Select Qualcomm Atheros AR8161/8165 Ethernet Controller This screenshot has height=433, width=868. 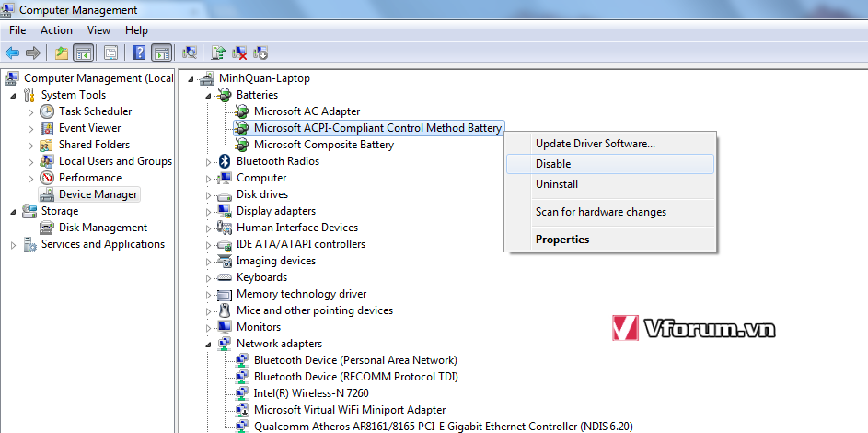[443, 427]
